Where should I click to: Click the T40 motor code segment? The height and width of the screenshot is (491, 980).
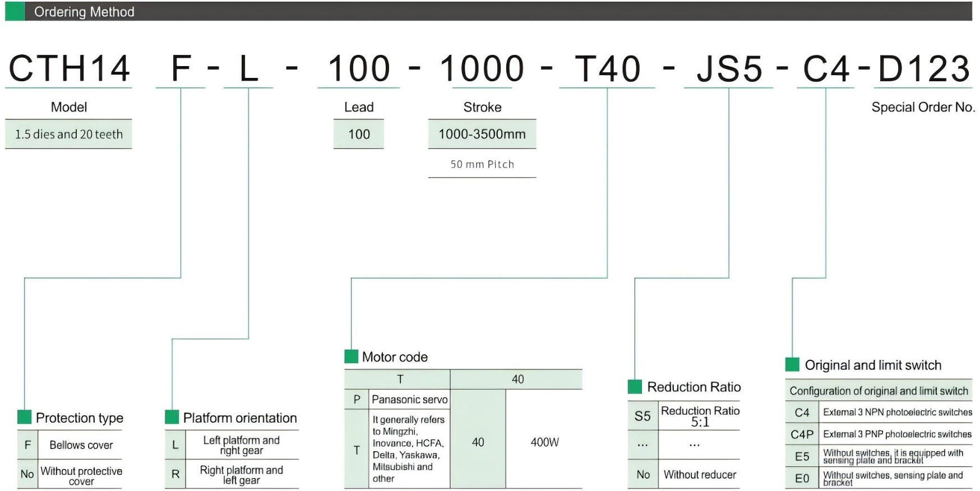click(x=608, y=69)
